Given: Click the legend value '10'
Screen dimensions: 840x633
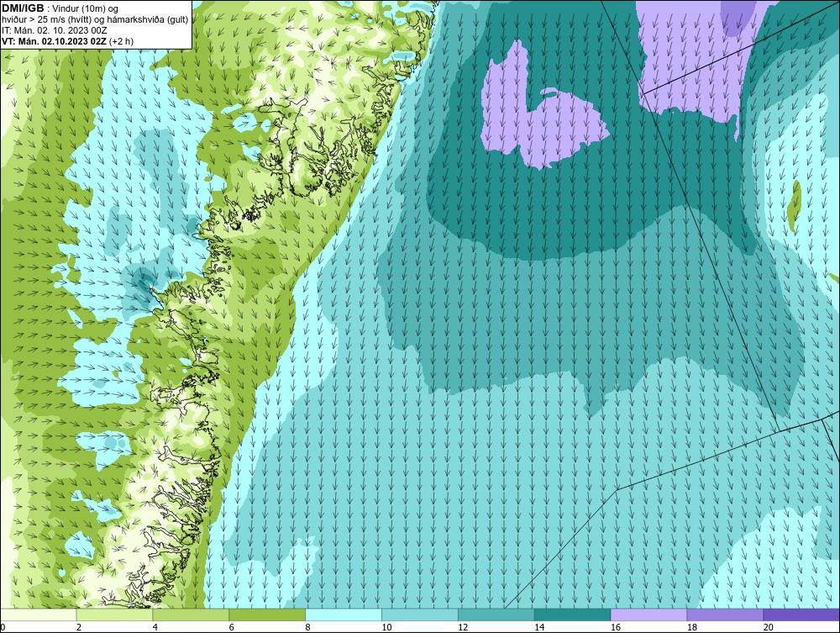Looking at the screenshot, I should (386, 627).
